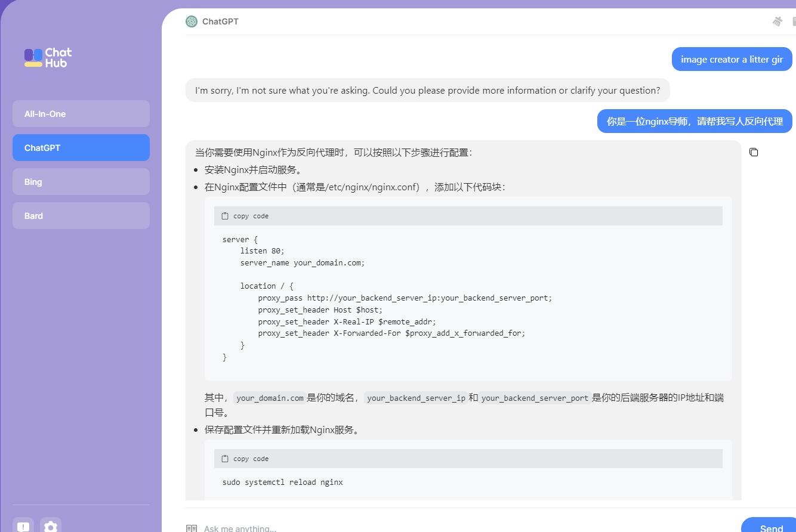Click "location / {" code line

pyautogui.click(x=267, y=286)
